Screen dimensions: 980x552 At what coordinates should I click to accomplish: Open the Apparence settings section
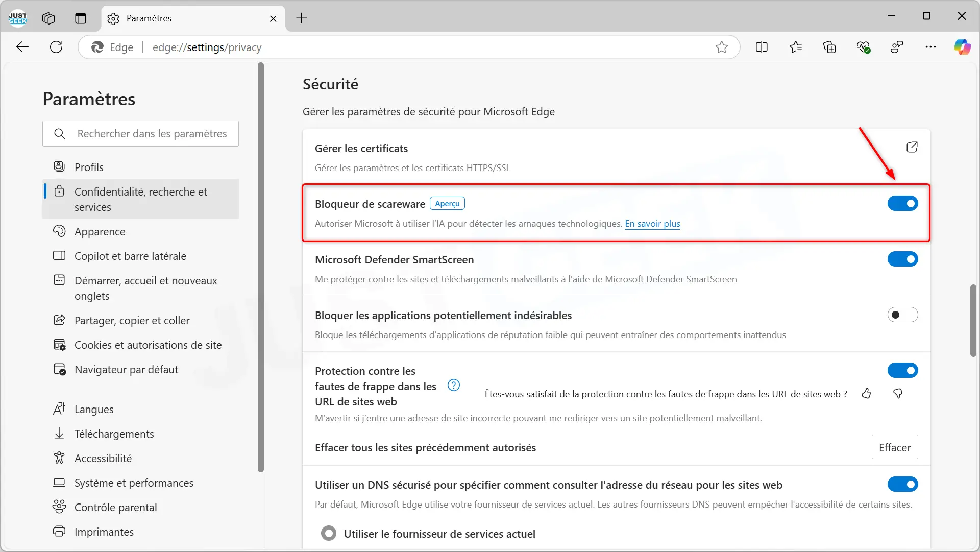click(x=100, y=232)
